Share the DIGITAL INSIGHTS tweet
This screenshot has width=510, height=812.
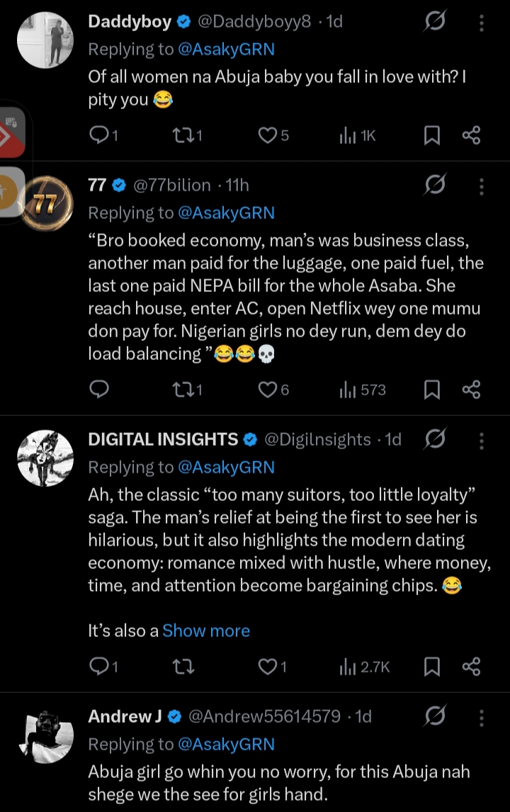(471, 666)
